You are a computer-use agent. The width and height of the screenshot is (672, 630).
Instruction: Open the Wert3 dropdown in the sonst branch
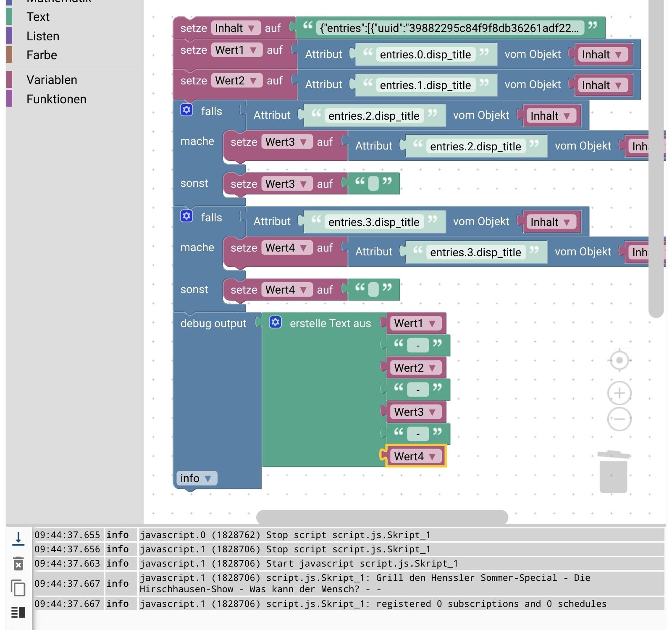(x=287, y=184)
